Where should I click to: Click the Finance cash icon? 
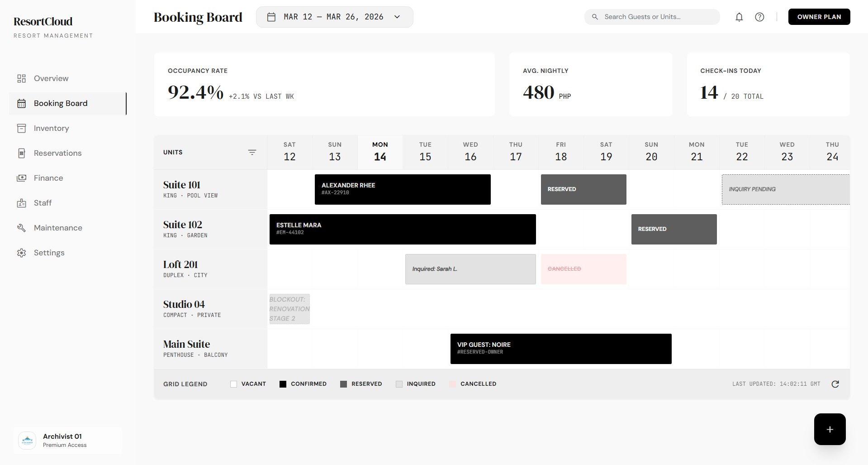click(x=21, y=178)
